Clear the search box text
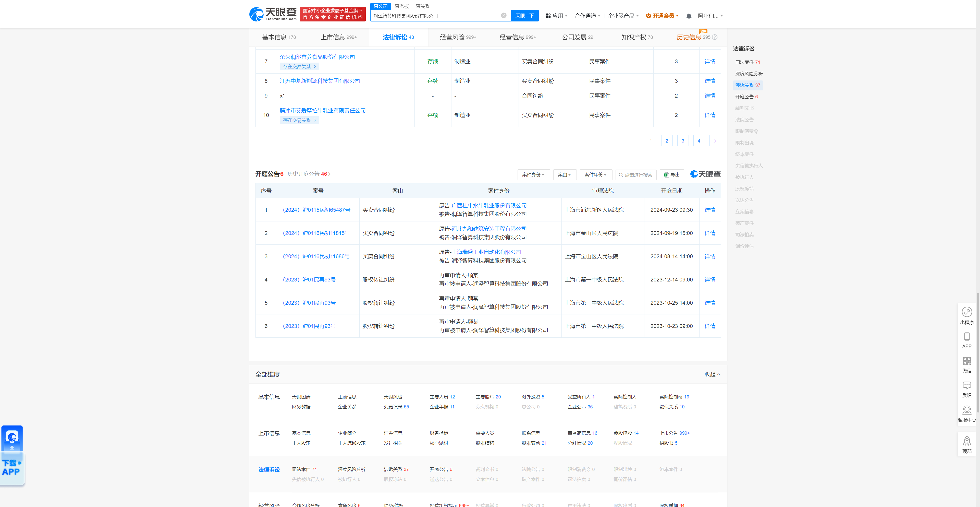 coord(503,16)
